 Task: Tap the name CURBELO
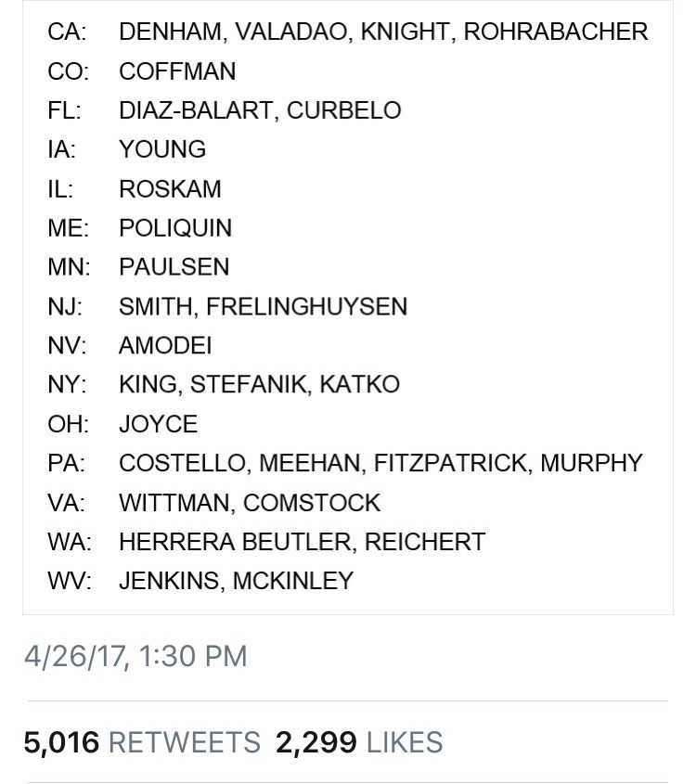[x=343, y=110]
